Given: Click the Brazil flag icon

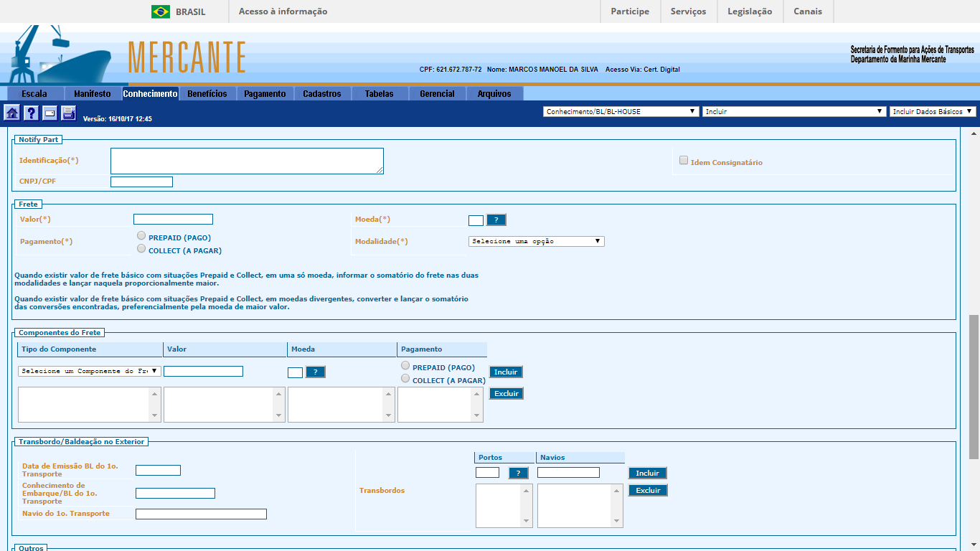Looking at the screenshot, I should (161, 11).
